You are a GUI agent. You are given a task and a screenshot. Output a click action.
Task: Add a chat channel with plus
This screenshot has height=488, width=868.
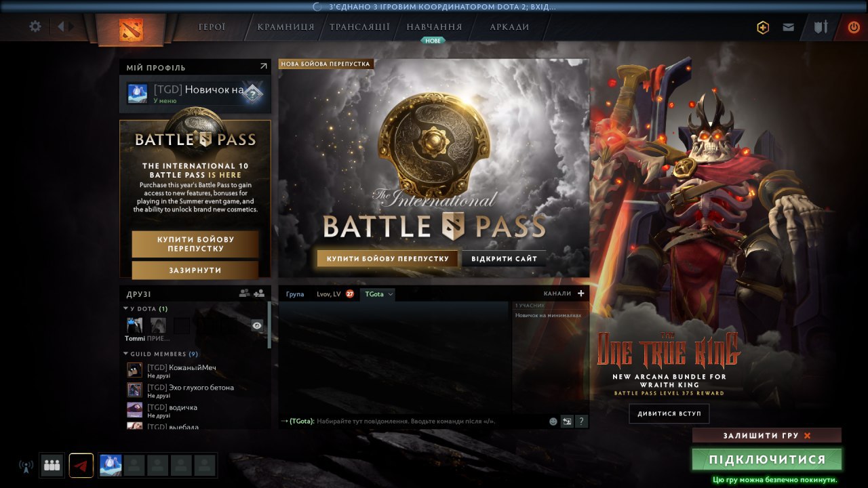pyautogui.click(x=580, y=293)
